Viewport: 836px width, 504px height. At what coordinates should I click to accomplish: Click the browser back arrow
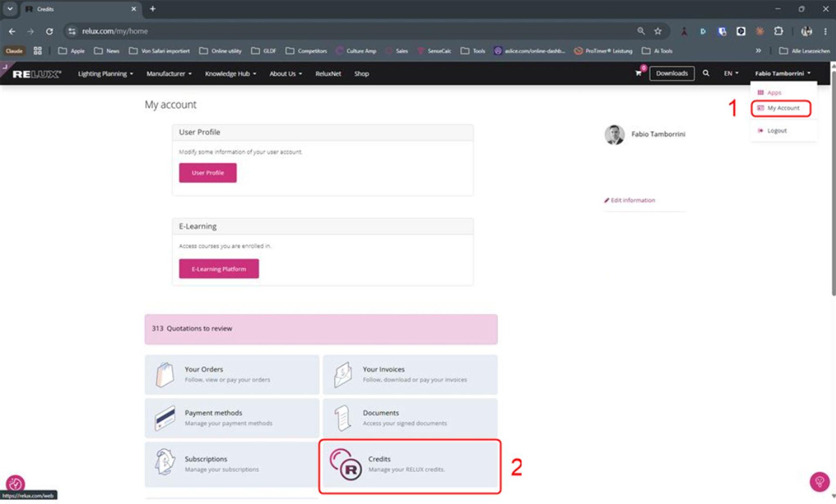12,31
